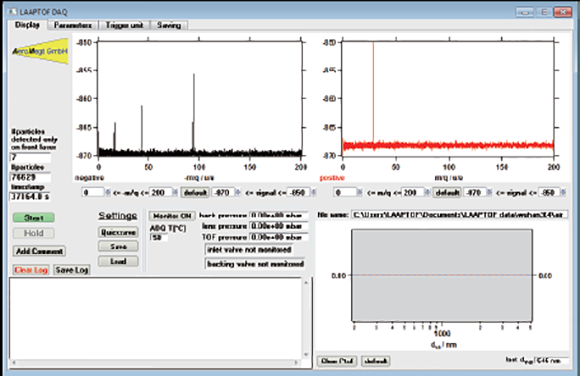
Task: Click the log horizontal scroll right arrow
Action: [296, 363]
